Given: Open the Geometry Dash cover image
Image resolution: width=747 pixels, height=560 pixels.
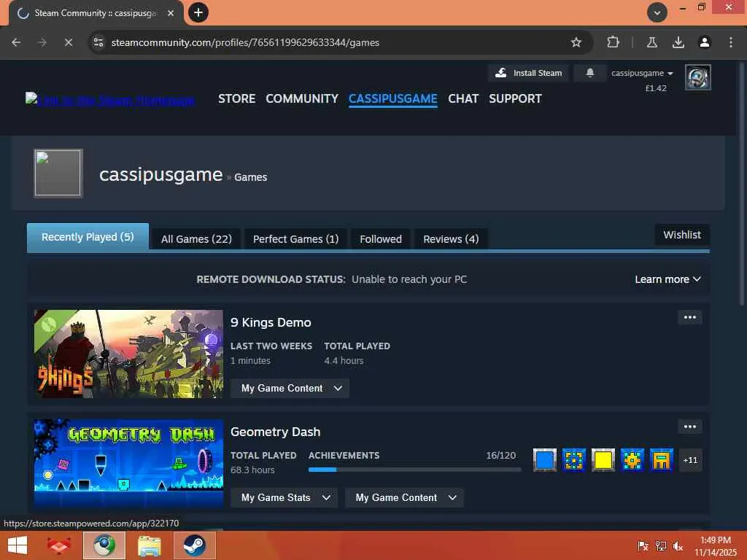Looking at the screenshot, I should 128,463.
